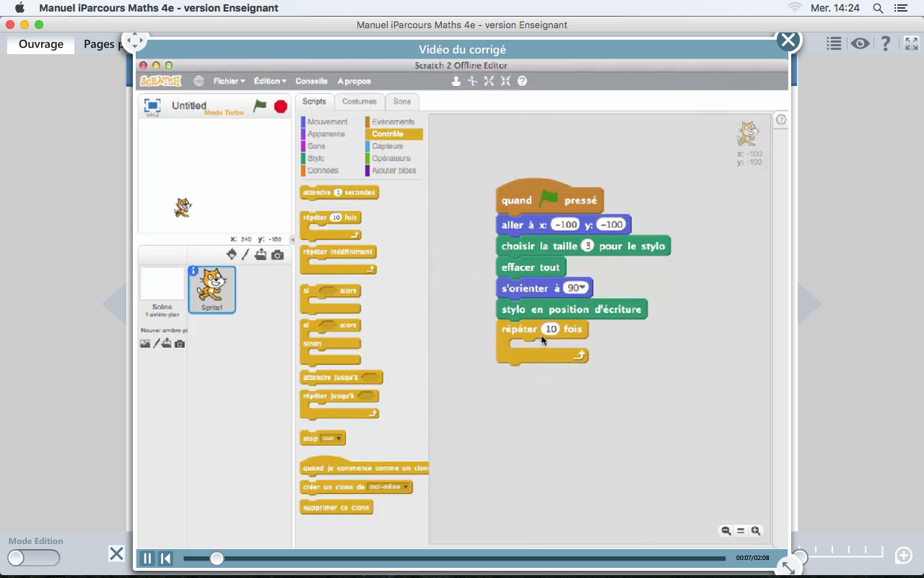Open the table of contents list icon

click(834, 43)
